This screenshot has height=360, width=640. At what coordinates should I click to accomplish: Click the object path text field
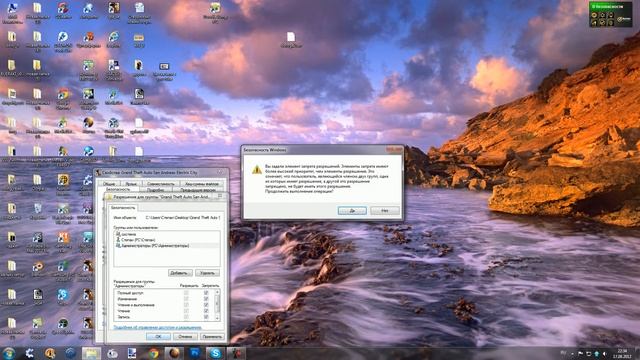click(183, 218)
